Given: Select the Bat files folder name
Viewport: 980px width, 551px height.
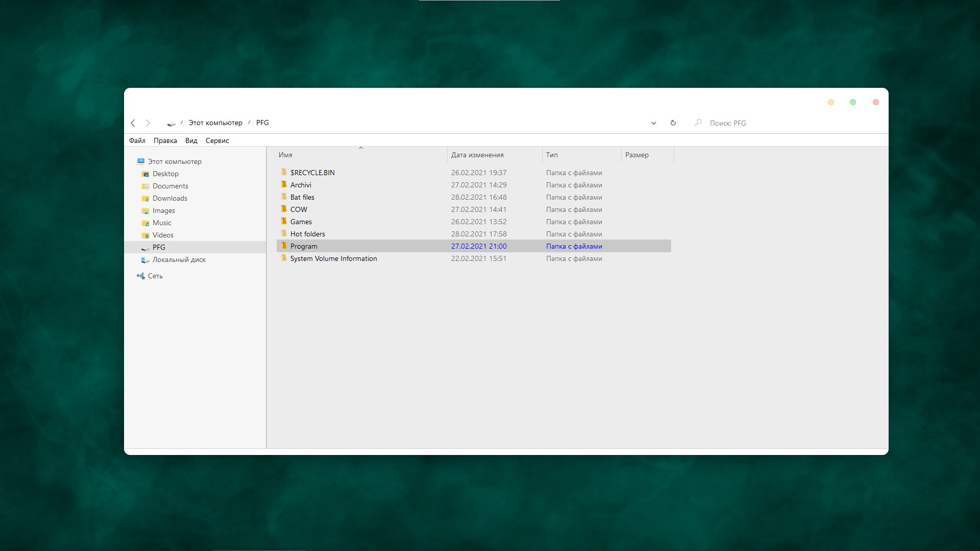Looking at the screenshot, I should click(x=302, y=197).
